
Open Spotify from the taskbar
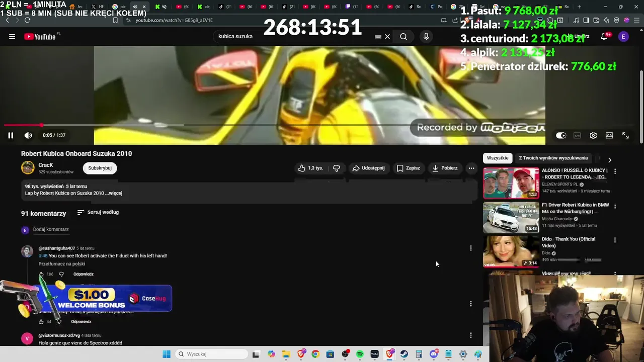coord(360,354)
